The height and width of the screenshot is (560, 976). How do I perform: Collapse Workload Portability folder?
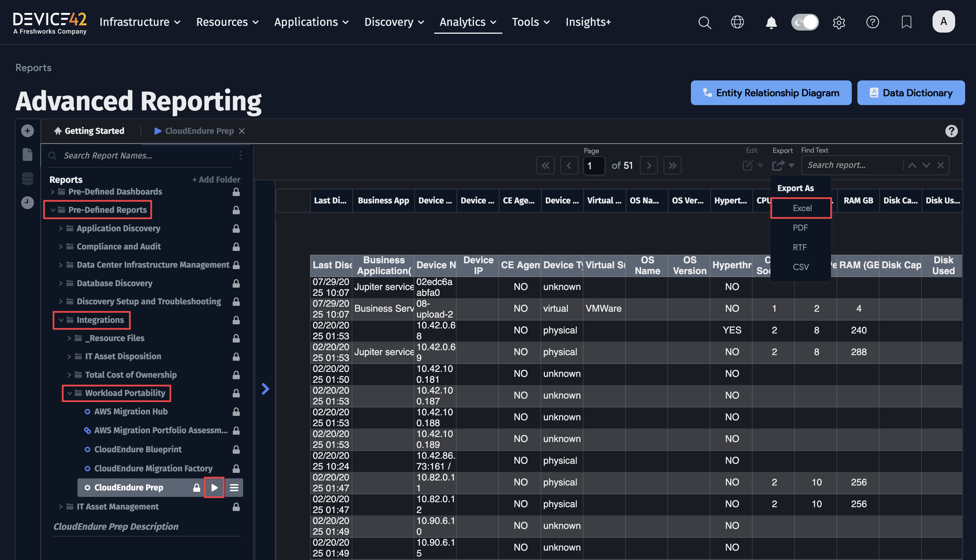[x=69, y=393]
